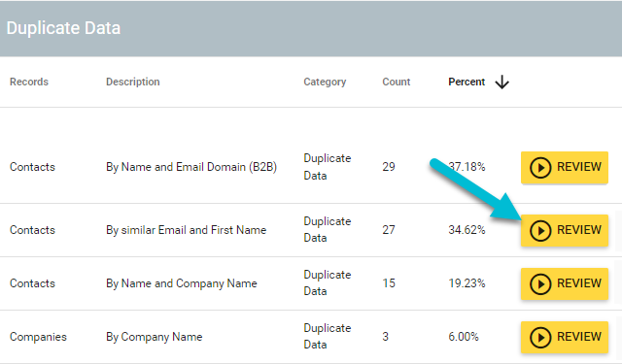Click the play icon in B2B Review button
The height and width of the screenshot is (364, 622).
pyautogui.click(x=540, y=168)
